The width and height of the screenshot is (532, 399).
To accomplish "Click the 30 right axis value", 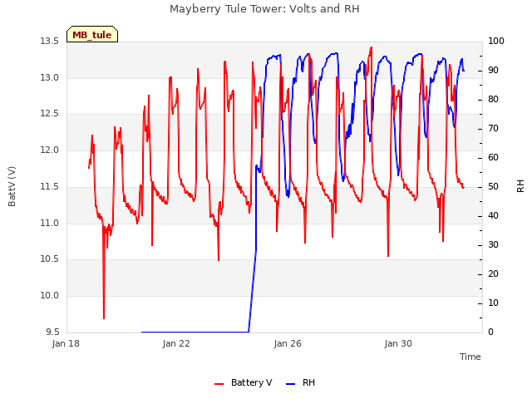I will tap(493, 245).
